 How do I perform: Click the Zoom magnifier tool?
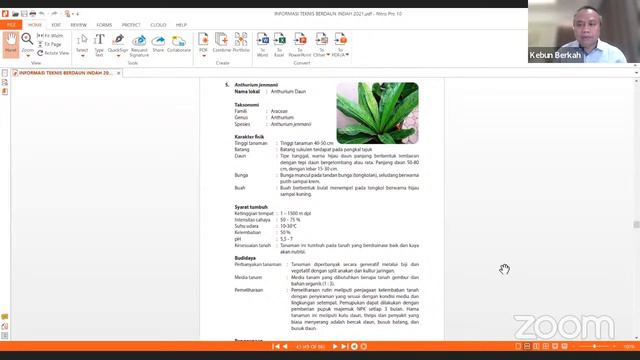pos(27,40)
